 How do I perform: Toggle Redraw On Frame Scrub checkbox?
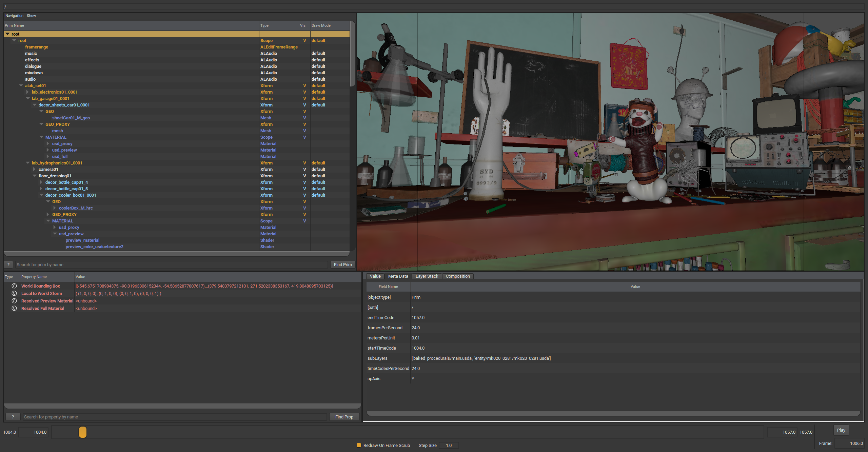(x=359, y=445)
